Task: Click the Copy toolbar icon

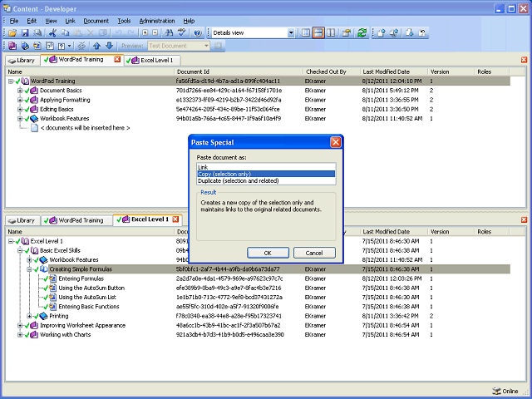Action: 65,33
